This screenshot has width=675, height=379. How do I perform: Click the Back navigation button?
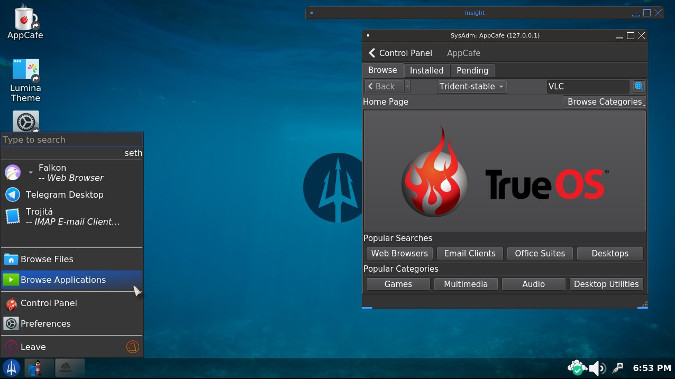pos(385,86)
